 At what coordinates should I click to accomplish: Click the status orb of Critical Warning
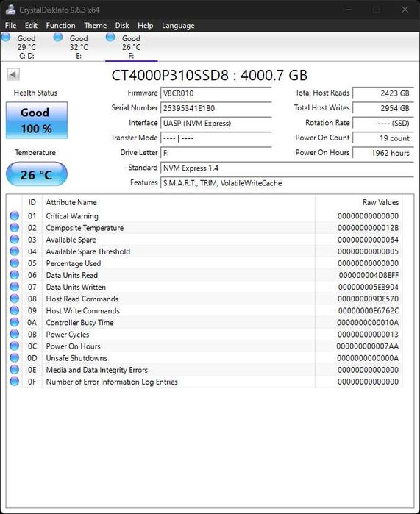pyautogui.click(x=15, y=215)
